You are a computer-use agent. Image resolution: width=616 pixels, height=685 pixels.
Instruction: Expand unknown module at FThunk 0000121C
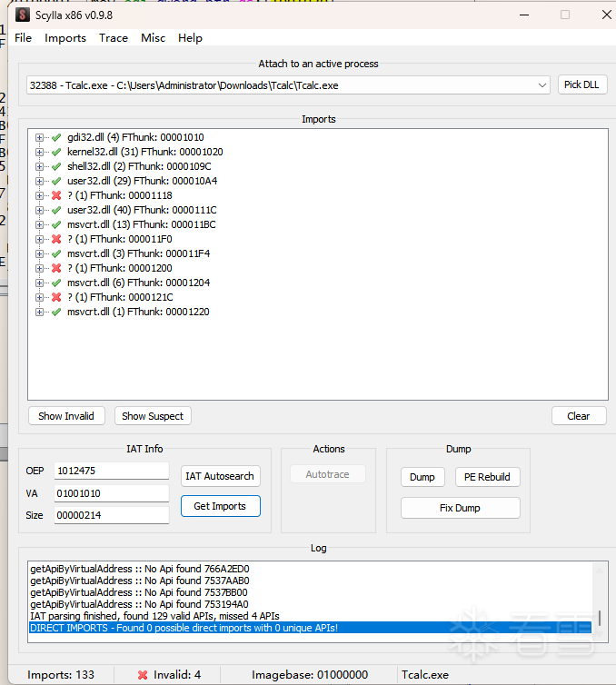point(39,297)
